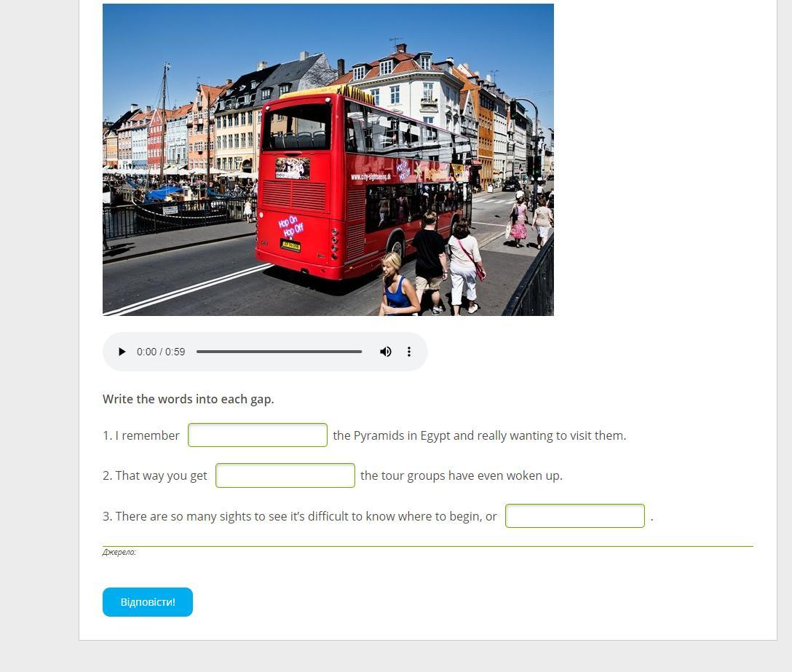Click the 'Write the words into each gap' heading

click(189, 399)
